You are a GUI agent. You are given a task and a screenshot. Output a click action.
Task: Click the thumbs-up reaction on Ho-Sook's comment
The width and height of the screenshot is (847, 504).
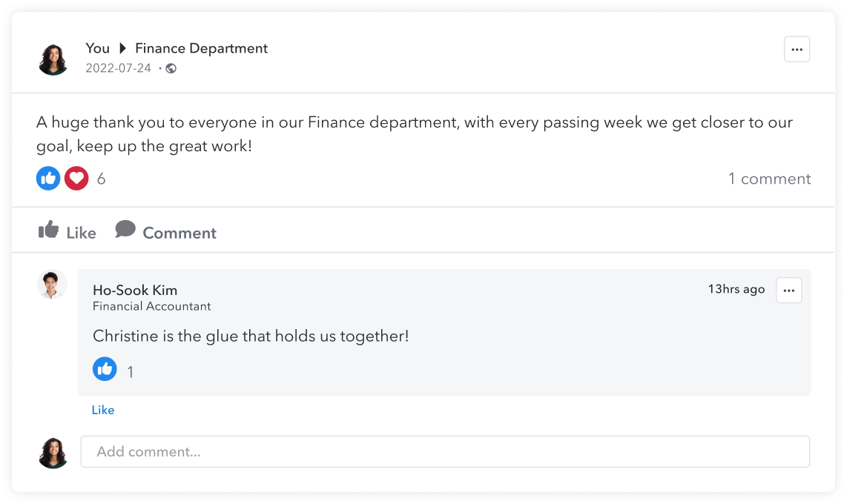point(105,369)
